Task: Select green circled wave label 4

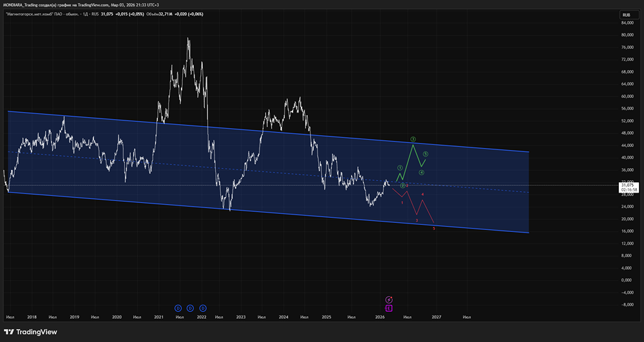Action: coord(421,173)
